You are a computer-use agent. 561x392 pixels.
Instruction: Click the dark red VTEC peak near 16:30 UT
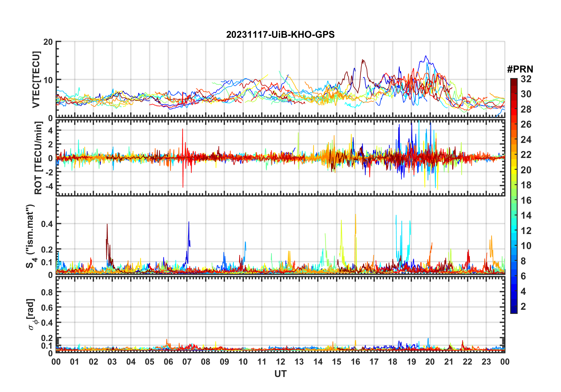tap(363, 60)
